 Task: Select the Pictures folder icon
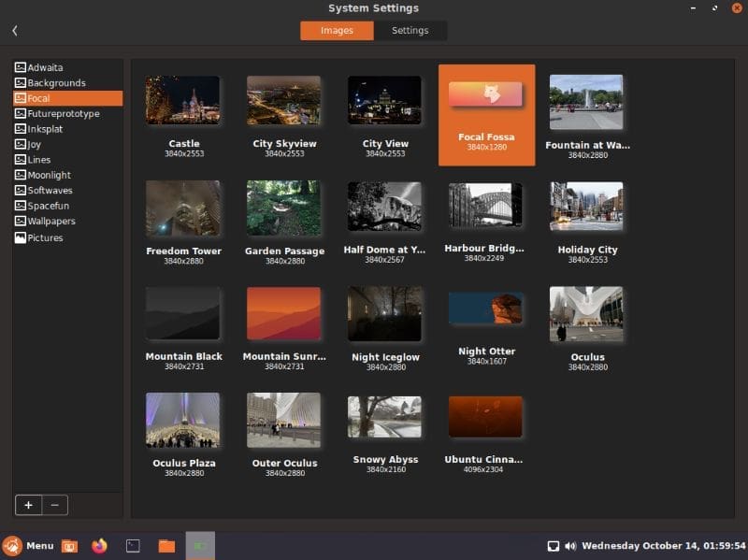(x=20, y=237)
